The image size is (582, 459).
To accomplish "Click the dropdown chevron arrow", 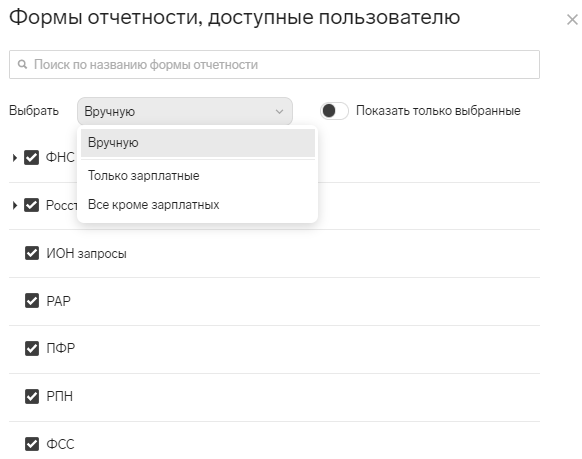I will click(279, 111).
